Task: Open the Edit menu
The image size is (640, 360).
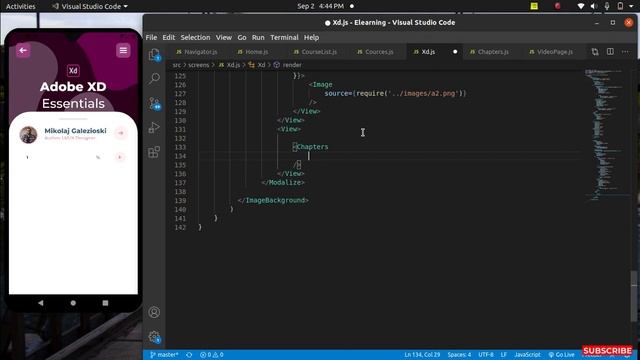Action: 169,37
